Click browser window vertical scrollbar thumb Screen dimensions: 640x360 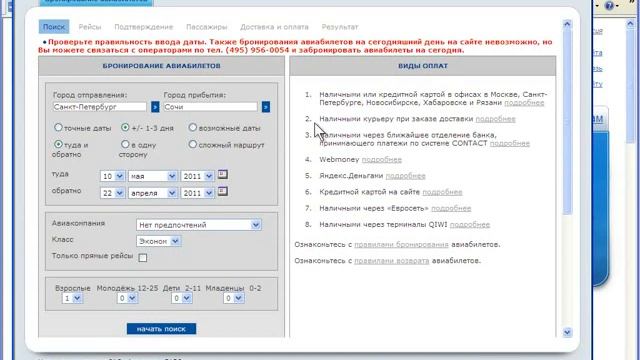tap(631, 86)
